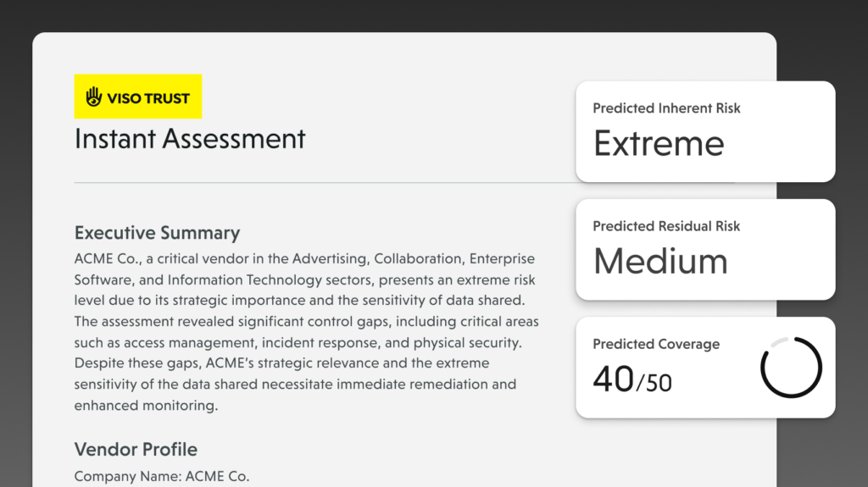
Task: Open the Extreme inherent risk value
Action: (x=659, y=143)
